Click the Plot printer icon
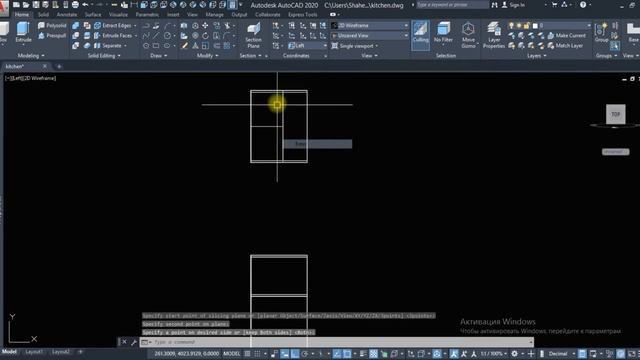 pyautogui.click(x=75, y=5)
